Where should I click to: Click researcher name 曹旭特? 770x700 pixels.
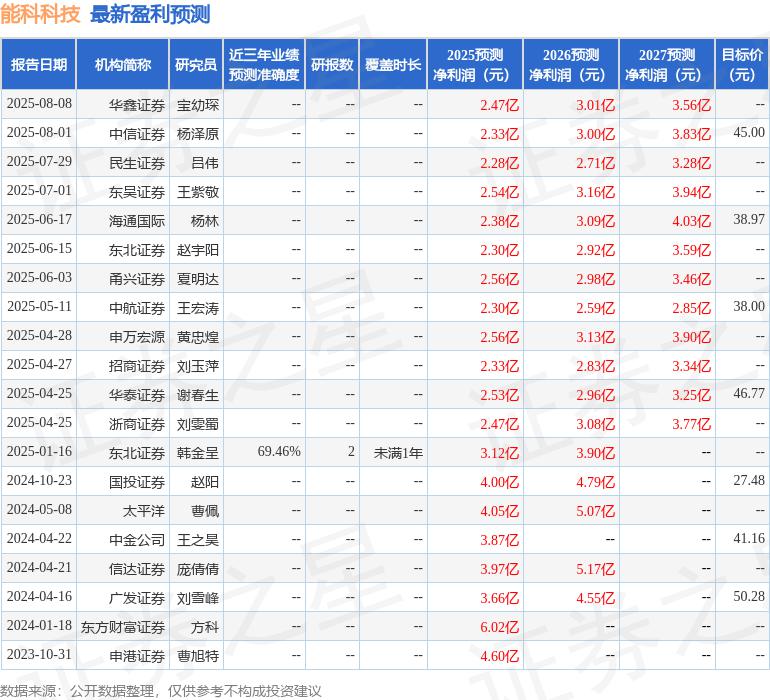coord(197,656)
